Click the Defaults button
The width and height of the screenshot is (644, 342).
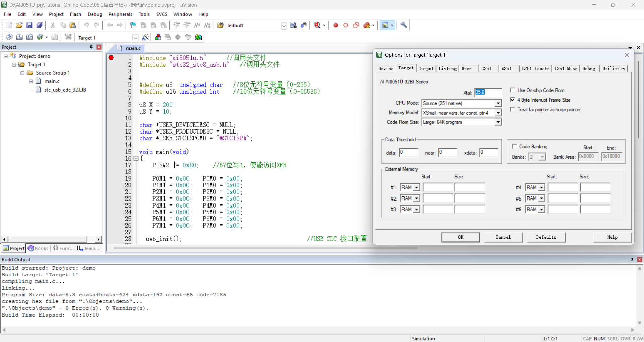(546, 237)
